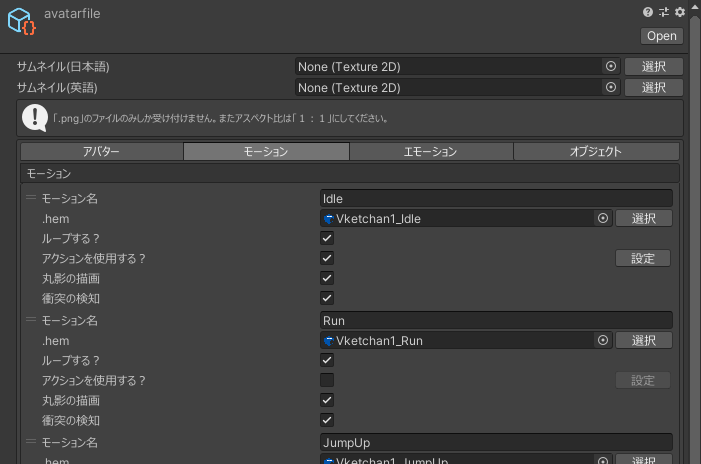Screen dimensions: 701x464
Task: Open object picker for Japanese thumbnail
Action: (x=611, y=66)
